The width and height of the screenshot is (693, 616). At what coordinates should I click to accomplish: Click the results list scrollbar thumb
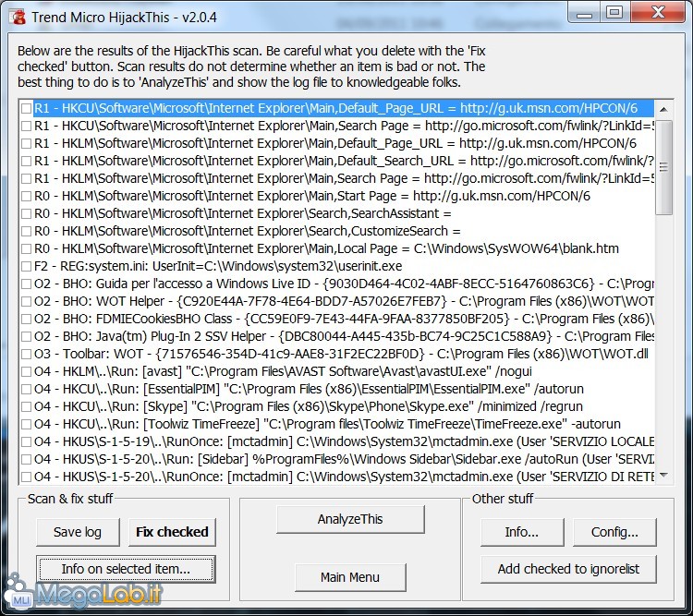click(x=663, y=167)
